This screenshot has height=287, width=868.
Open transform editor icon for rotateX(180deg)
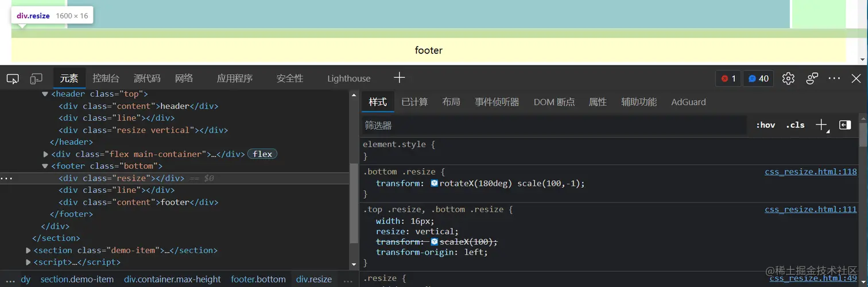[x=435, y=184]
